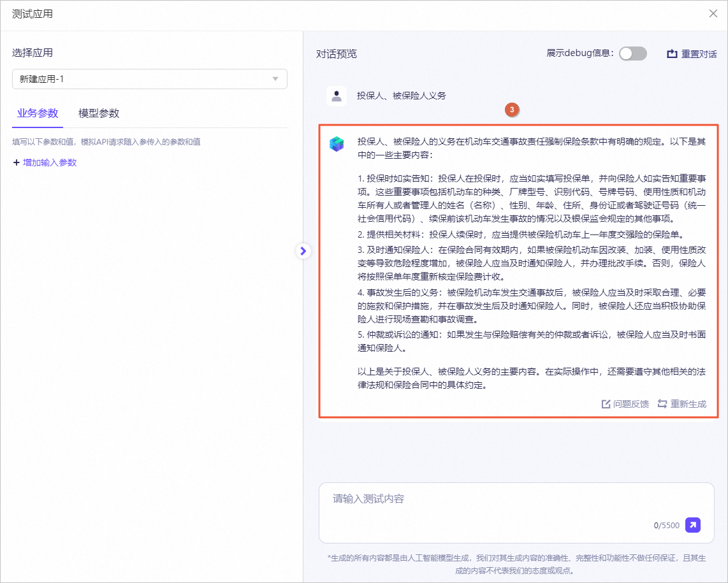This screenshot has width=728, height=583.
Task: Click the user avatar icon
Action: [337, 96]
